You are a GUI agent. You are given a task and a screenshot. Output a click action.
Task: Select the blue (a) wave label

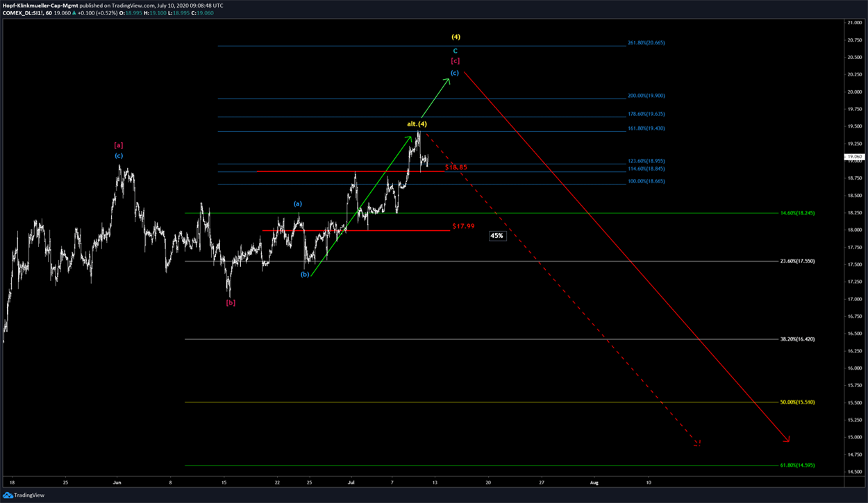(297, 204)
